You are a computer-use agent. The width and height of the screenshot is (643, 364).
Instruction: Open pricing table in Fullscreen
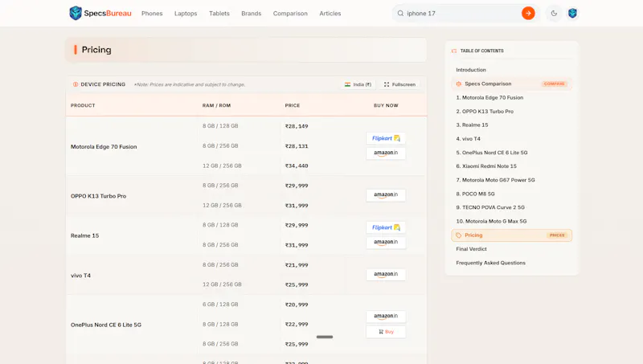(399, 84)
